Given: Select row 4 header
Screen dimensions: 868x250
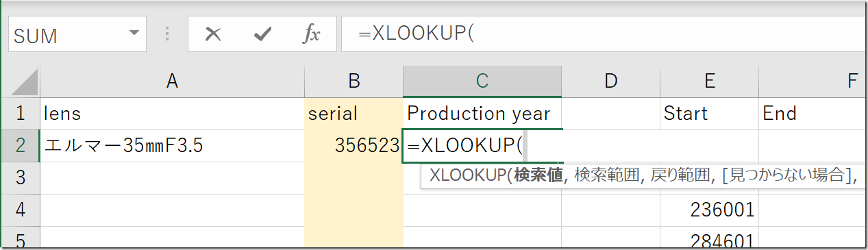Looking at the screenshot, I should (21, 210).
